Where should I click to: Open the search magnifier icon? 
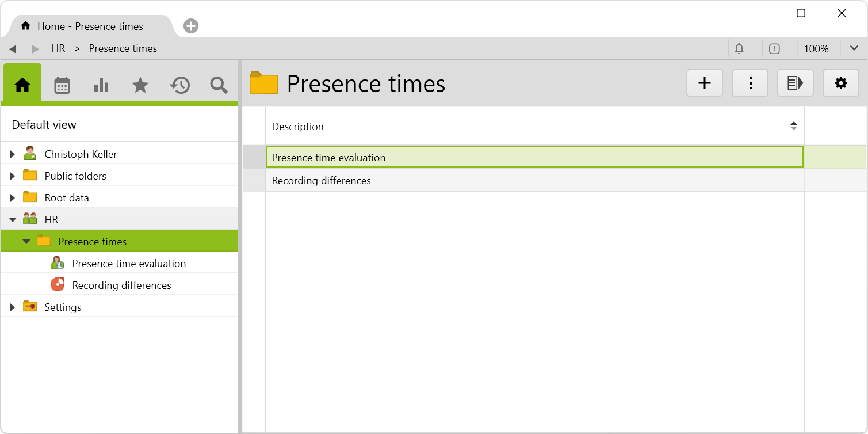click(x=219, y=85)
